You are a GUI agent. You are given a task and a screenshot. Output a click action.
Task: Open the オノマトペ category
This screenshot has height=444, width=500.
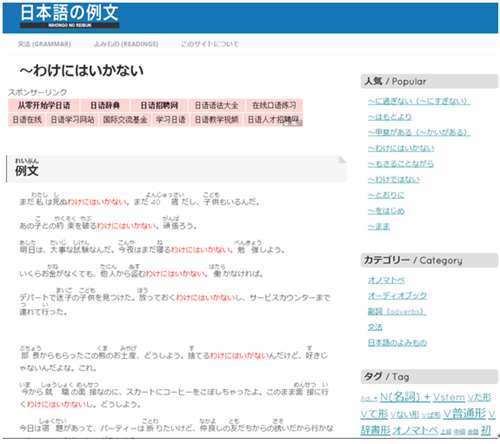(x=386, y=280)
